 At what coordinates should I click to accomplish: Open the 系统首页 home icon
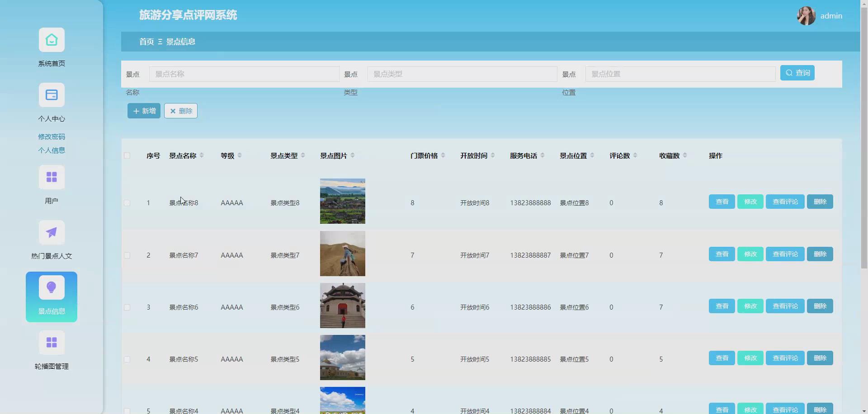tap(52, 40)
